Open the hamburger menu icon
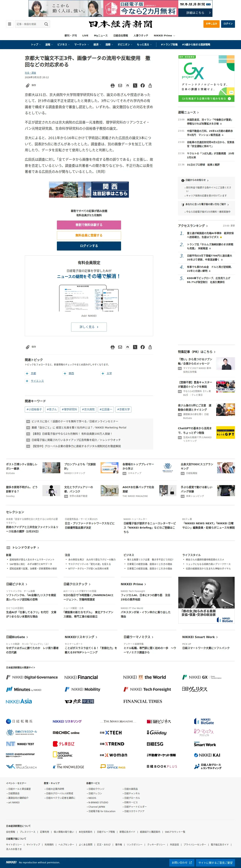241x868 pixels. point(9,24)
